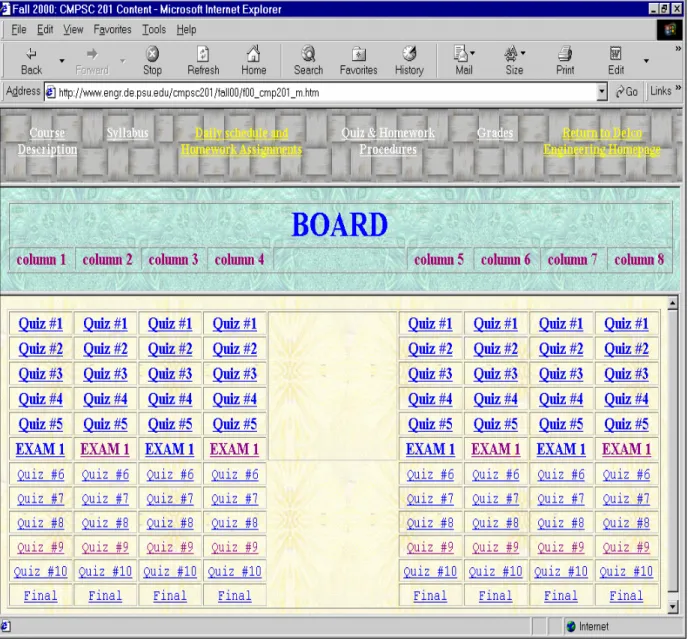Image resolution: width=688 pixels, height=639 pixels.
Task: Stop page loading with Stop button
Action: (152, 61)
